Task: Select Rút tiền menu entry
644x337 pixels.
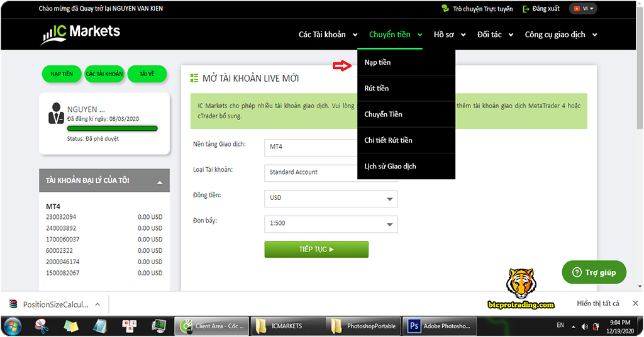Action: 406,88
